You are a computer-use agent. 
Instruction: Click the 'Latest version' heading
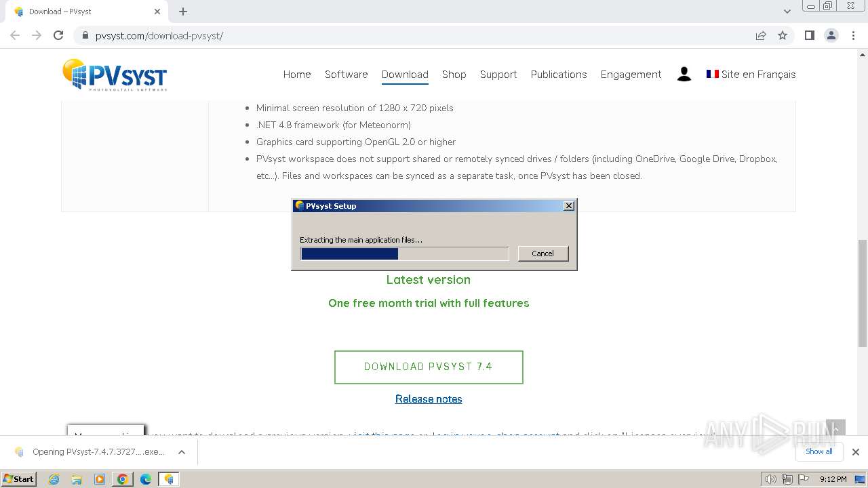coord(429,280)
